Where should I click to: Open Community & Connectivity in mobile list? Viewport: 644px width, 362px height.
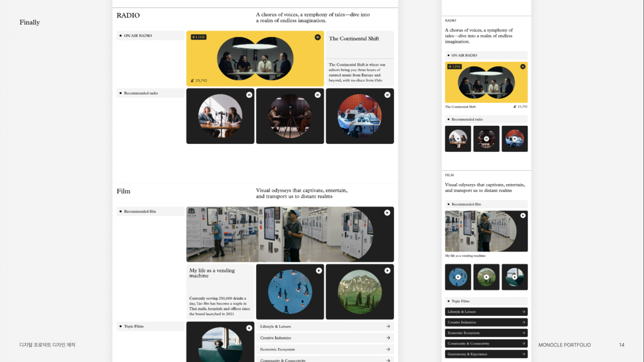486,343
